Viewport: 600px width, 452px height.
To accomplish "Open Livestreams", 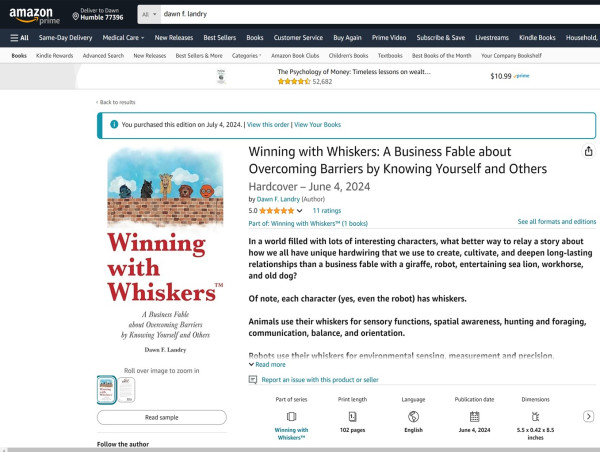I will pyautogui.click(x=492, y=38).
